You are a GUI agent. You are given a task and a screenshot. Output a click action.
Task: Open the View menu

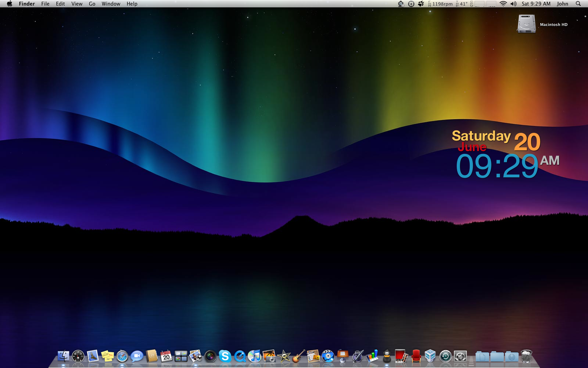point(77,4)
